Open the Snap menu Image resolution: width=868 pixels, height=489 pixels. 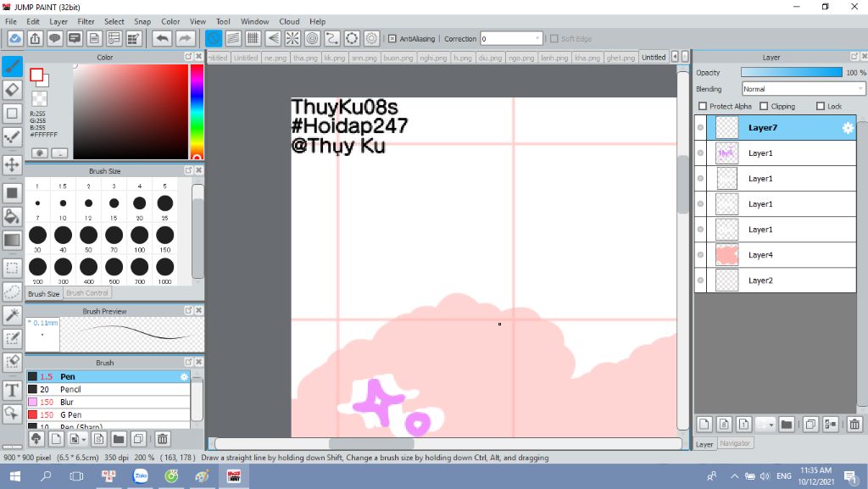pyautogui.click(x=142, y=21)
